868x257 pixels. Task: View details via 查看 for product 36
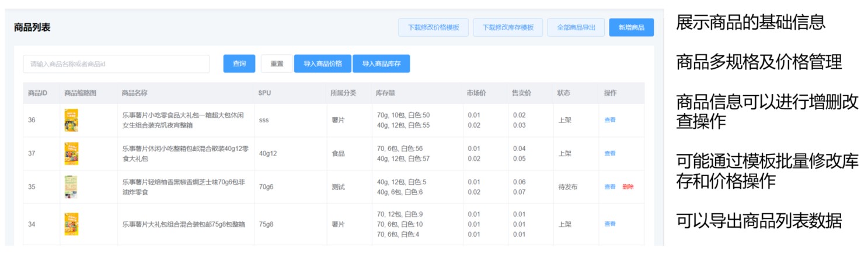coord(610,120)
